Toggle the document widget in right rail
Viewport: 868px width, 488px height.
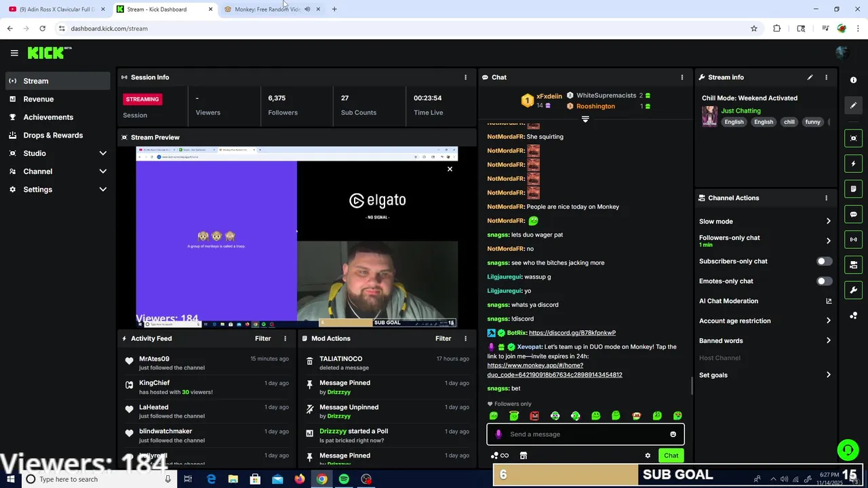pos(854,188)
